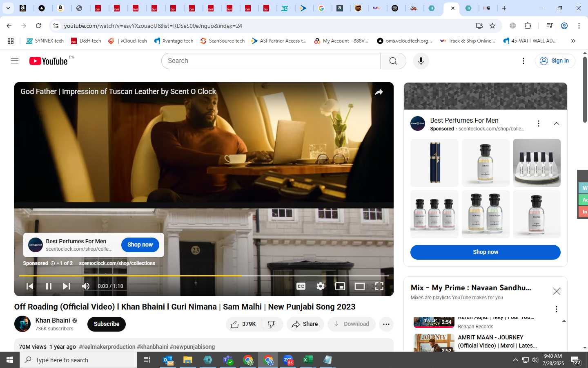This screenshot has height=368, width=588.
Task: Close the Mix playlist panel
Action: coord(557,291)
